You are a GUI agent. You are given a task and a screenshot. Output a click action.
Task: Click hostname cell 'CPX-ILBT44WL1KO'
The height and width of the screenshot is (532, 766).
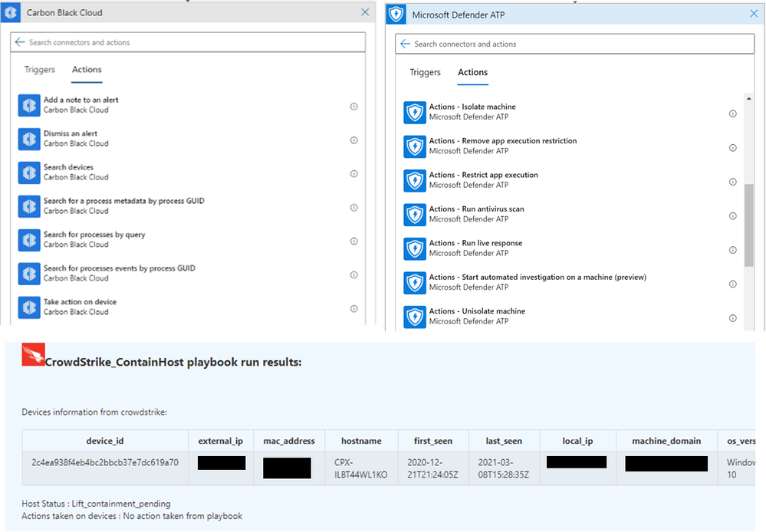click(361, 468)
